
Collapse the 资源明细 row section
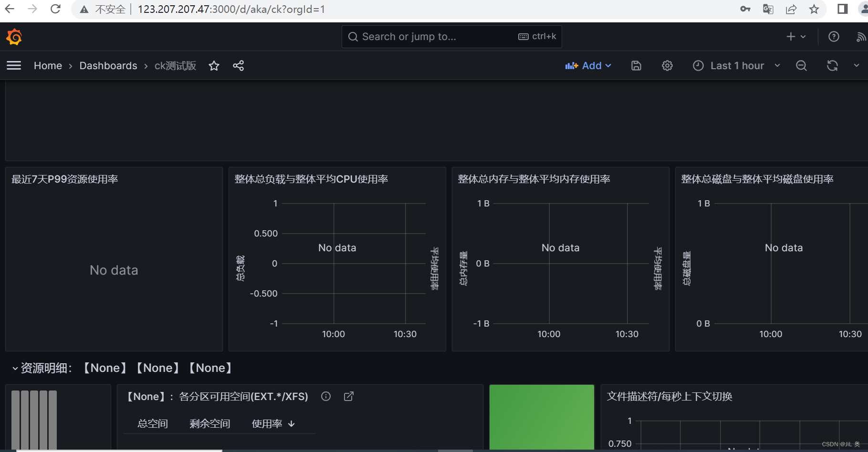[14, 368]
